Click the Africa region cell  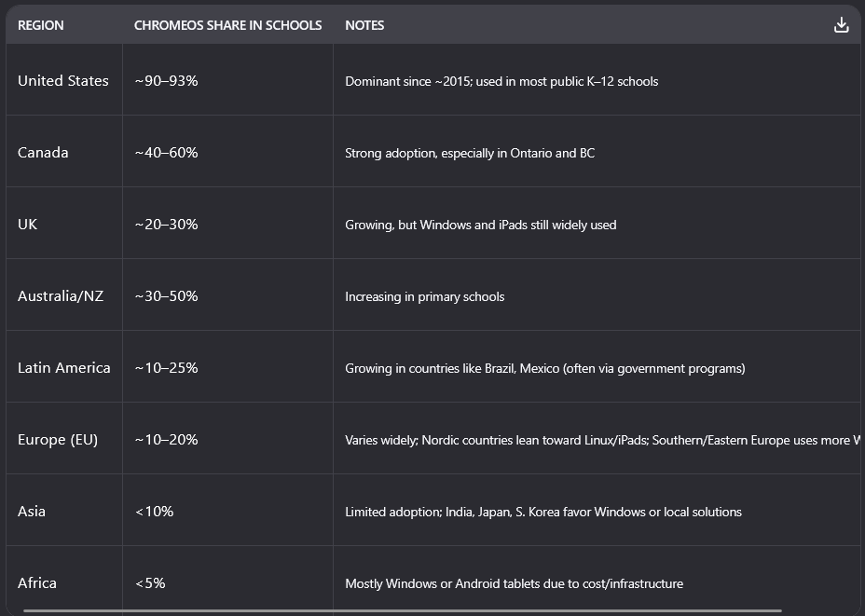pos(37,583)
